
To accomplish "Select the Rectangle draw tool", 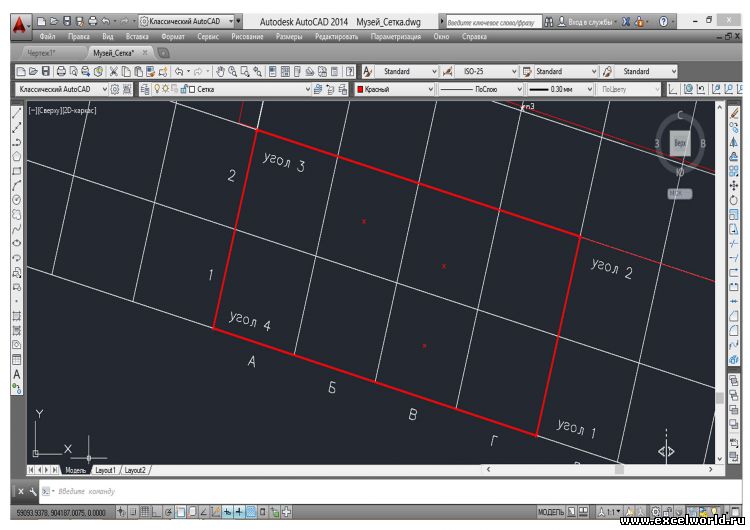I will tap(17, 171).
